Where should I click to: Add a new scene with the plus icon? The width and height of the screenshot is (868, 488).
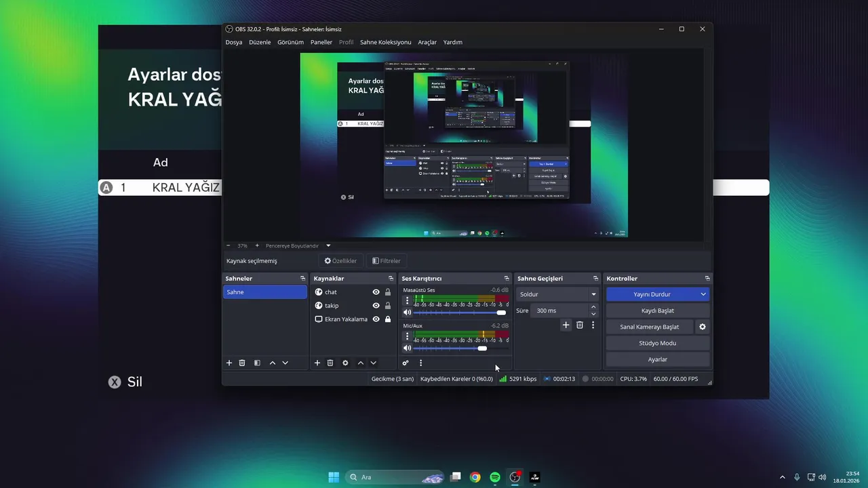[229, 363]
